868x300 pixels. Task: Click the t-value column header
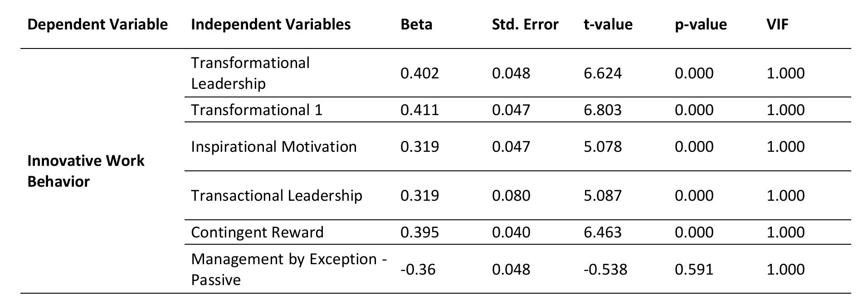coord(608,24)
